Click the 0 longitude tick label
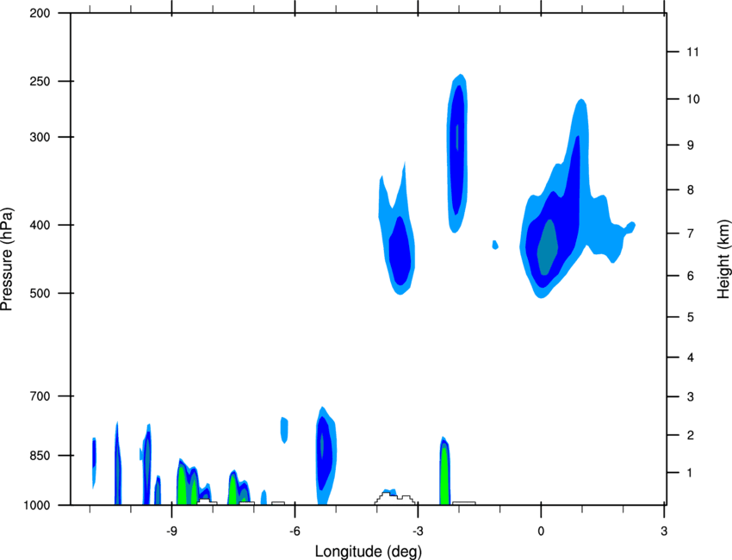Image resolution: width=732 pixels, height=560 pixels. (541, 531)
